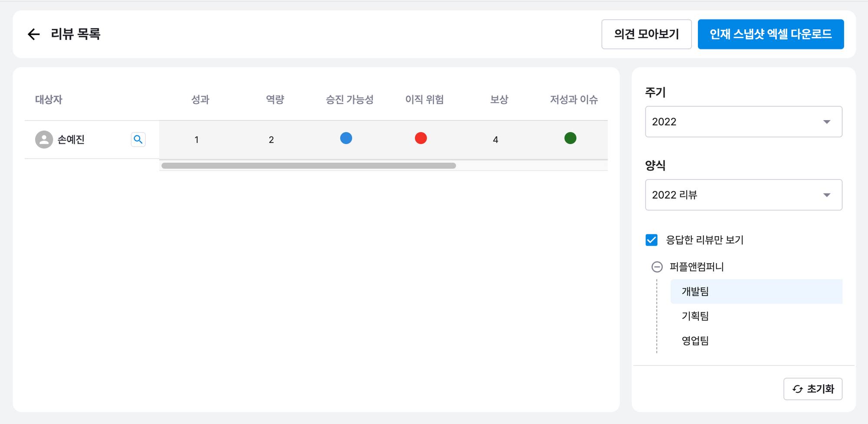Click 손예진's profile avatar icon
Image resolution: width=868 pixels, height=424 pixels.
point(44,140)
